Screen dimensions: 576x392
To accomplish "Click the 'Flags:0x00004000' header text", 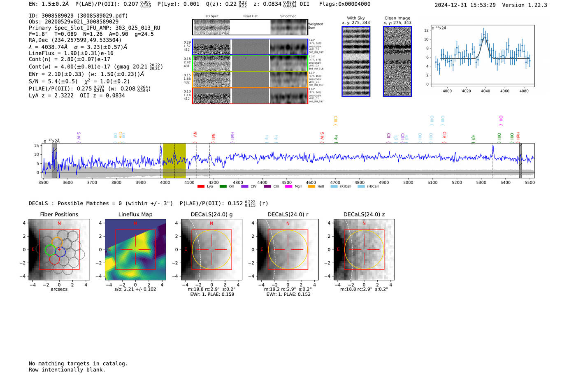I will [345, 4].
